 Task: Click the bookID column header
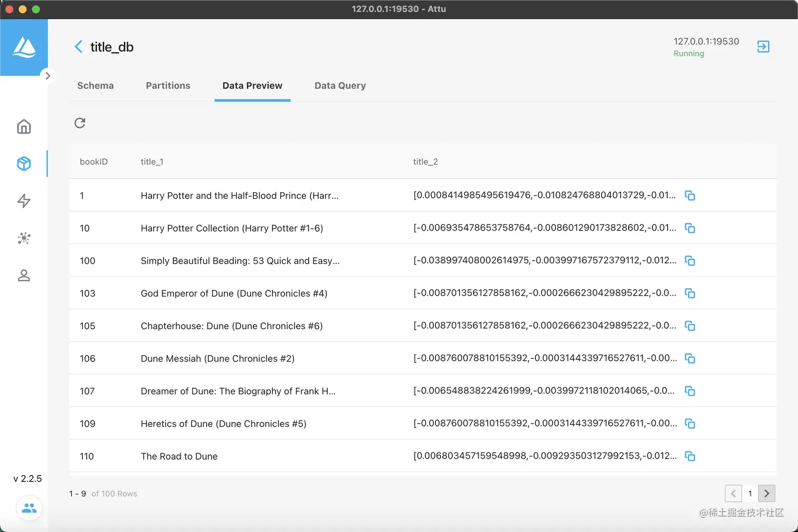coord(93,161)
